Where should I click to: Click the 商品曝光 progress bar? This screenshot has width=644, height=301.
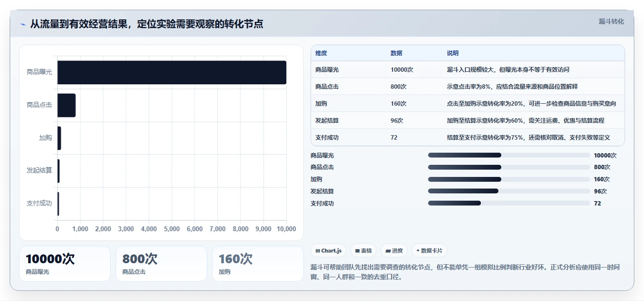point(509,155)
